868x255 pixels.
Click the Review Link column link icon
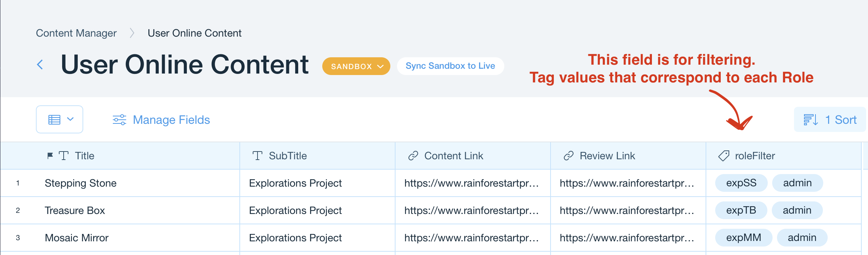(x=568, y=156)
